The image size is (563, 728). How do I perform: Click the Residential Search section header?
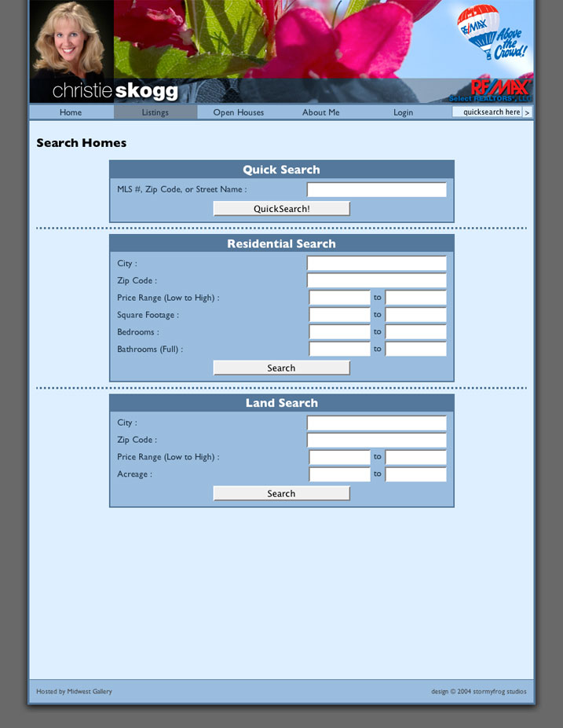pyautogui.click(x=281, y=243)
